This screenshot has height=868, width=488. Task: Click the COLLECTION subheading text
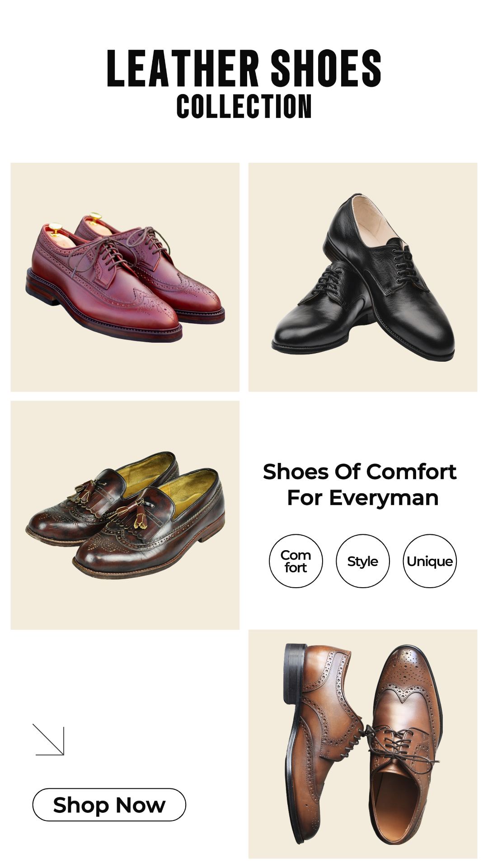(x=244, y=107)
